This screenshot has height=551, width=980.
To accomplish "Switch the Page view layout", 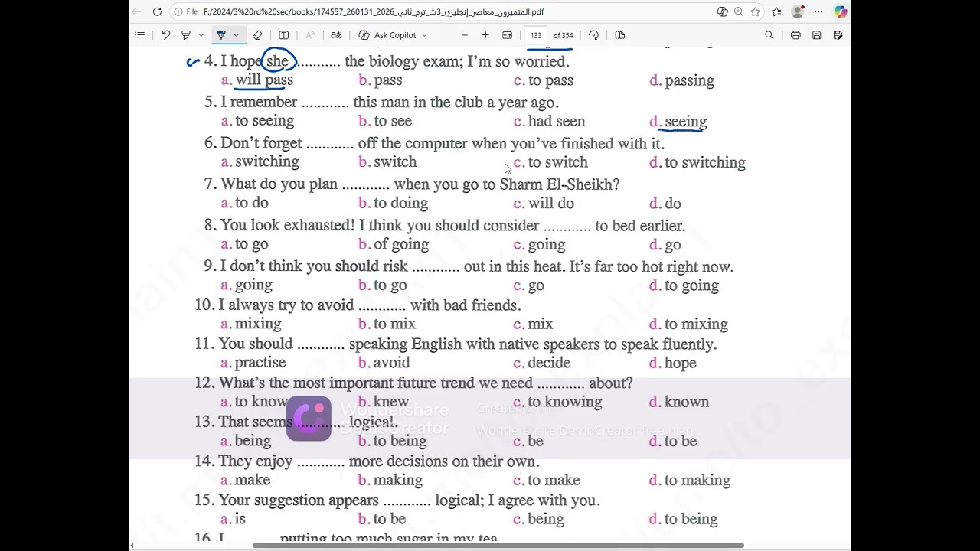I will tap(620, 35).
